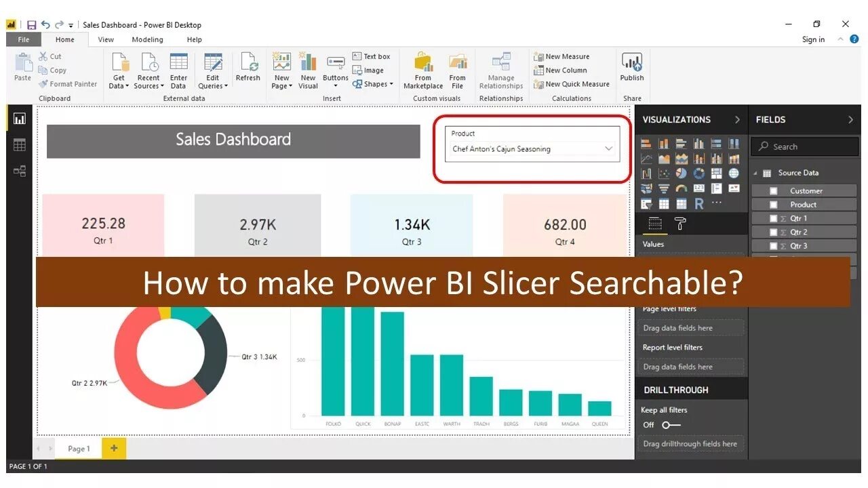This screenshot has width=868, height=488.
Task: Undo the last action
Action: pyautogui.click(x=45, y=25)
